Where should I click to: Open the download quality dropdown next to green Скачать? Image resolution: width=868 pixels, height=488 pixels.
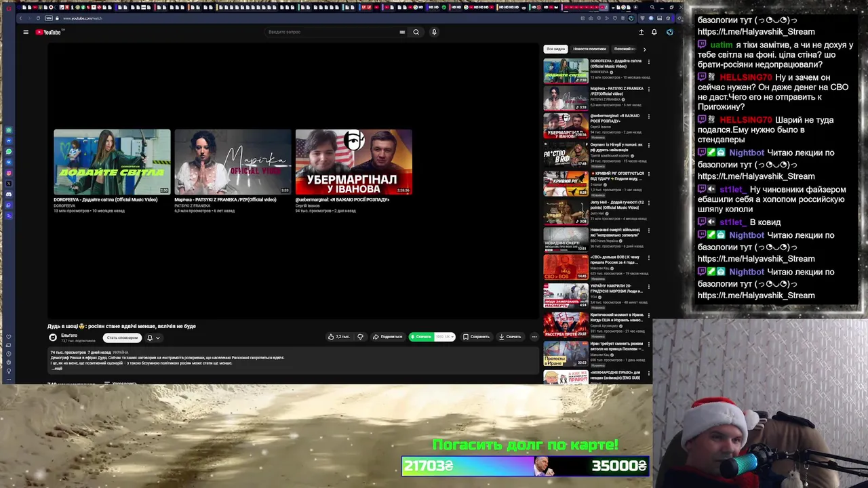tap(445, 337)
